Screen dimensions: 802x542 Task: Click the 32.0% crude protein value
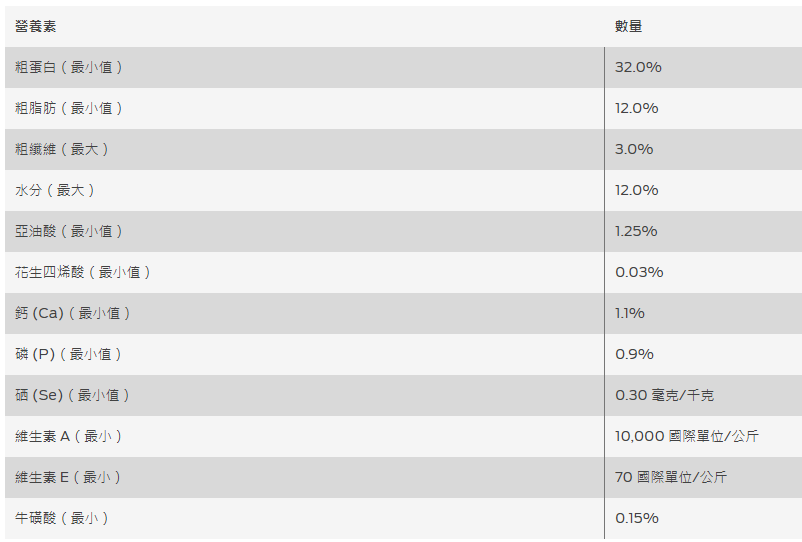(x=638, y=67)
